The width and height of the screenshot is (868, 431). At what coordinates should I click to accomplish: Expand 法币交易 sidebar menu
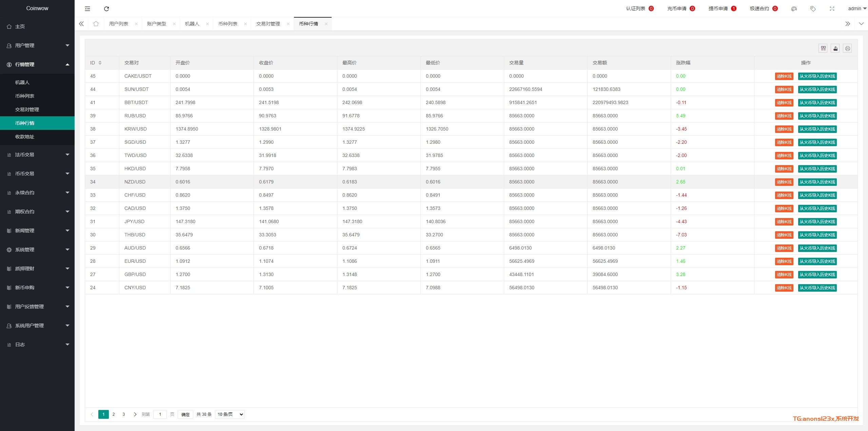[x=37, y=155]
